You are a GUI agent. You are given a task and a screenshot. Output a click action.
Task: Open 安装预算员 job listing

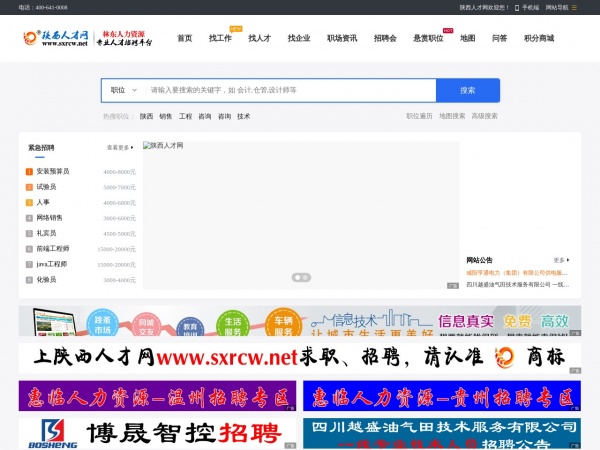[53, 171]
